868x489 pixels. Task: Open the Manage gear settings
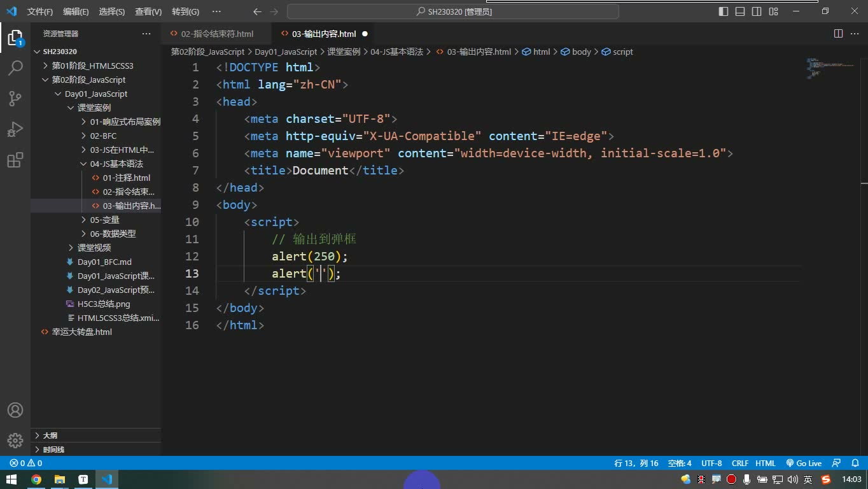click(x=15, y=440)
